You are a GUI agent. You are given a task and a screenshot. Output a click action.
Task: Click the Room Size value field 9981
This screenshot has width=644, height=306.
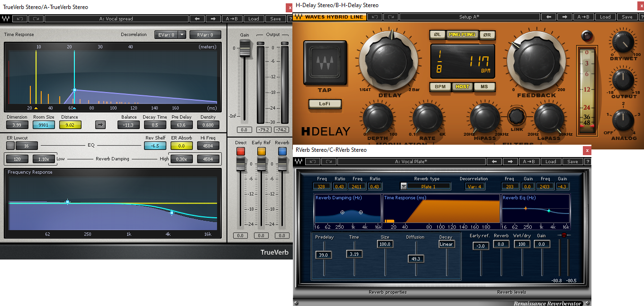(44, 125)
